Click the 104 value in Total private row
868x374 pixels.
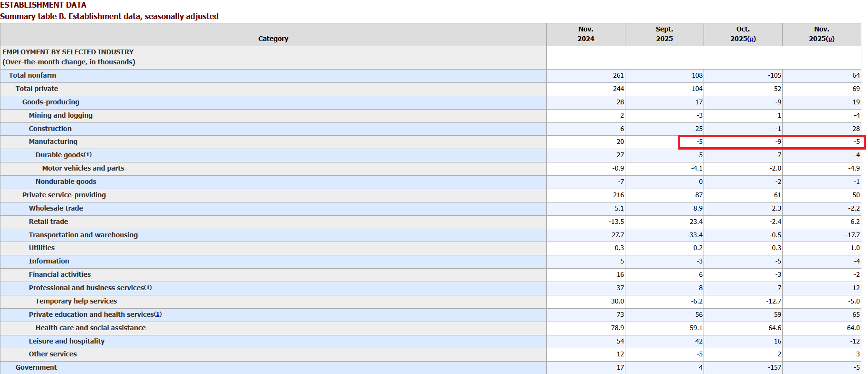697,89
